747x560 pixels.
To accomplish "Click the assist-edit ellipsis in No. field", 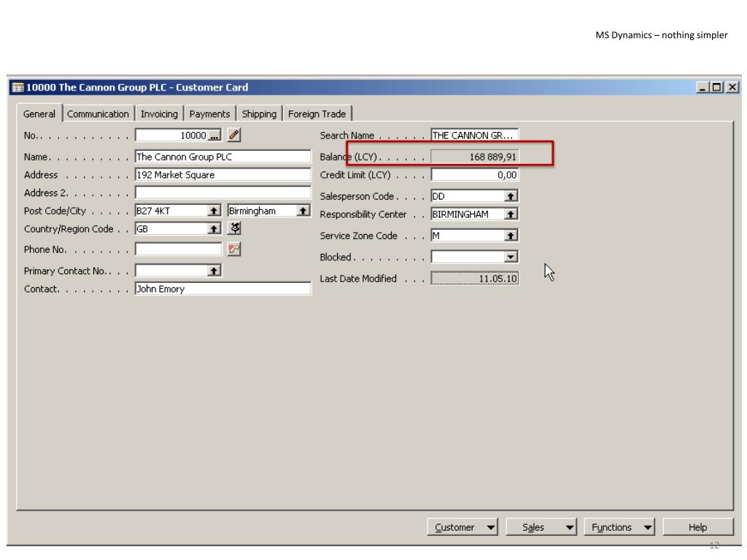I will point(214,135).
